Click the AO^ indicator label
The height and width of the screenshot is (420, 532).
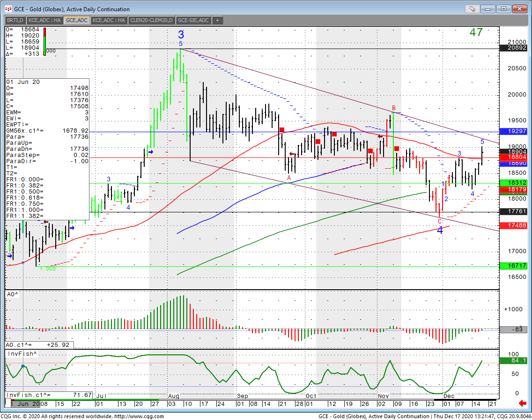pos(13,294)
